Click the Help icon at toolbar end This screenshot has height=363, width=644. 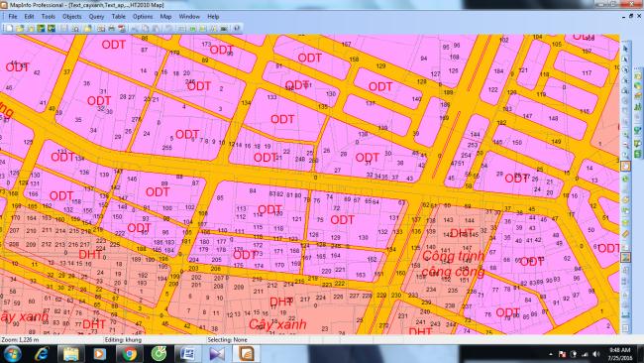237,29
